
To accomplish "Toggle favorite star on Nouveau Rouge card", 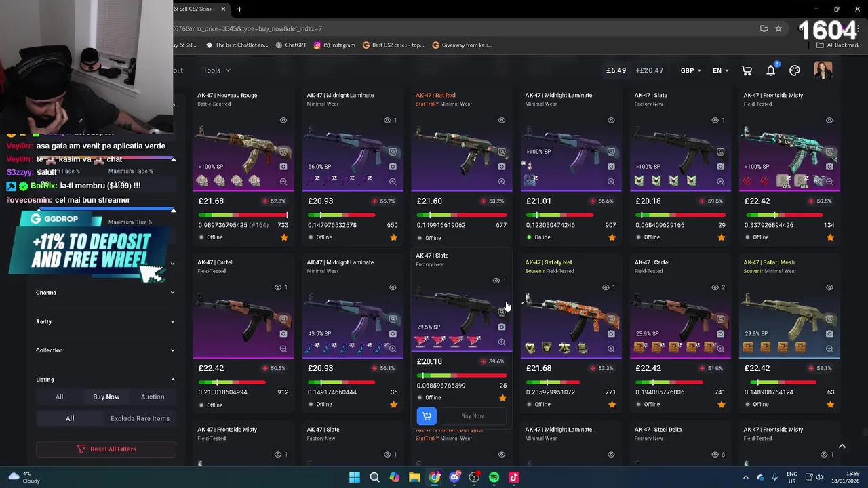I will coord(284,237).
